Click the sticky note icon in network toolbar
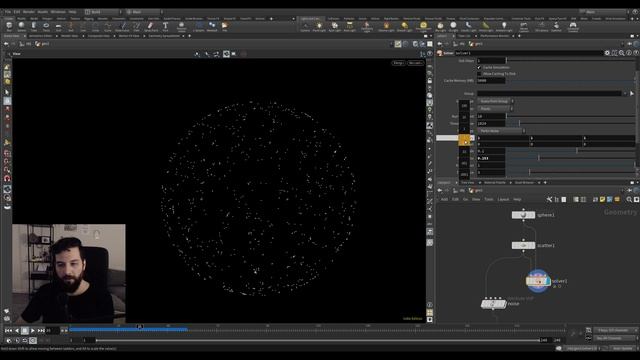 pyautogui.click(x=602, y=199)
